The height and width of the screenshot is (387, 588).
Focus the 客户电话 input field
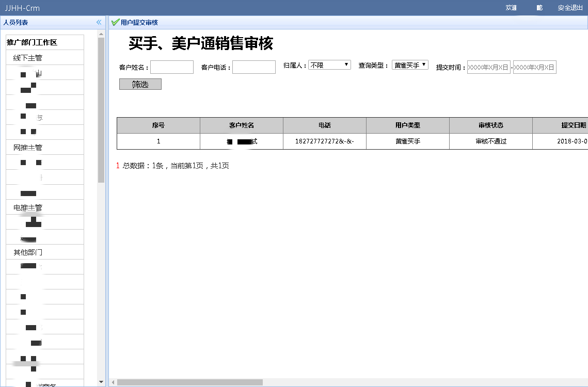tap(253, 67)
